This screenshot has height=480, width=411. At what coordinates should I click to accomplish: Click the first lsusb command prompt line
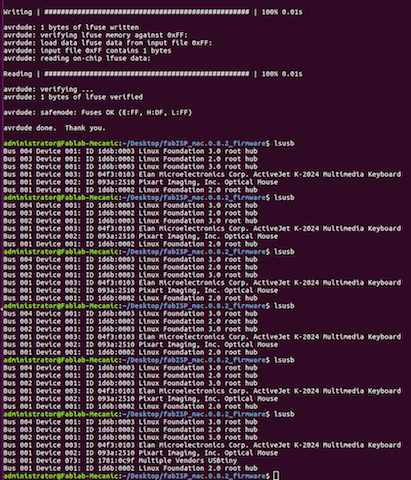click(x=149, y=143)
